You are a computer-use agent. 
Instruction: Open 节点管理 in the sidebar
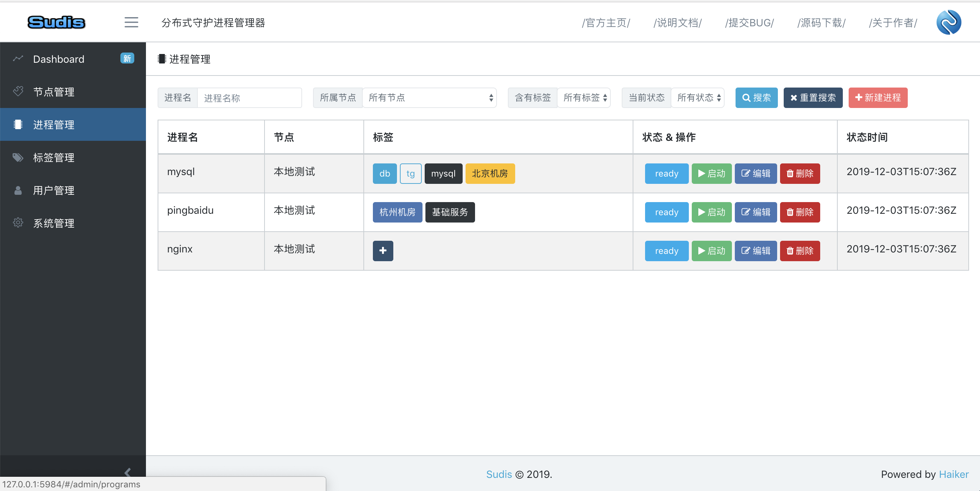pyautogui.click(x=54, y=92)
